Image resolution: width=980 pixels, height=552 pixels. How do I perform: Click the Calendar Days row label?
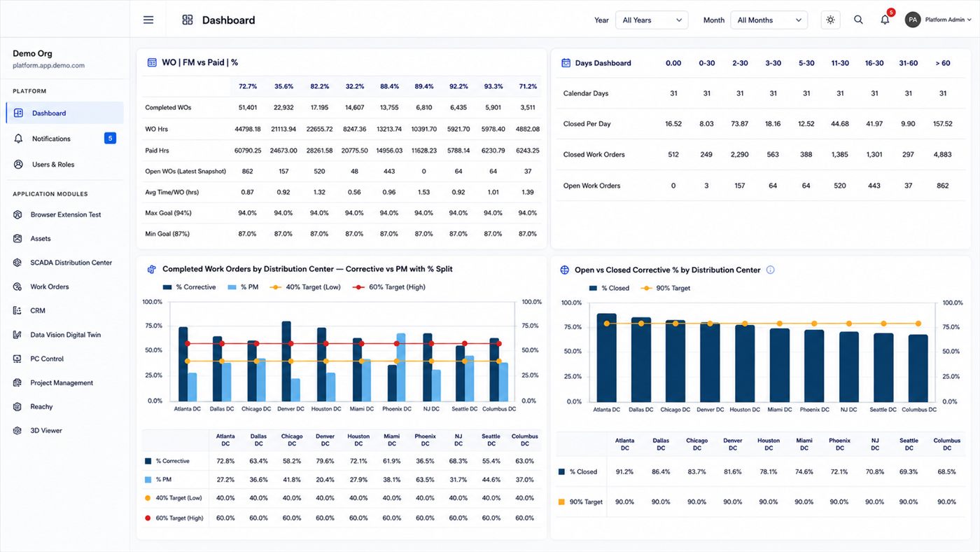(586, 93)
